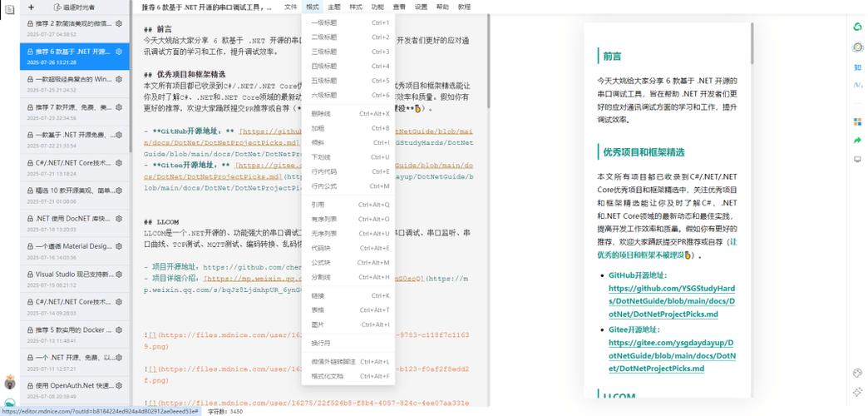Screen dimensions: 868x416
Task: Click the document list icon at top-left
Action: point(9,9)
